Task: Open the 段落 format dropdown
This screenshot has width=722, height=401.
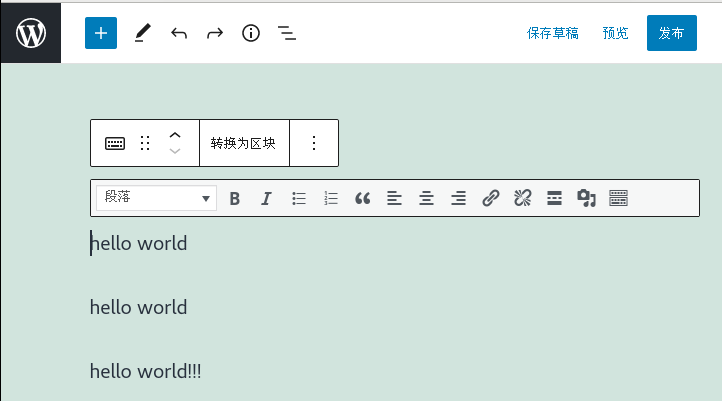Action: 157,198
